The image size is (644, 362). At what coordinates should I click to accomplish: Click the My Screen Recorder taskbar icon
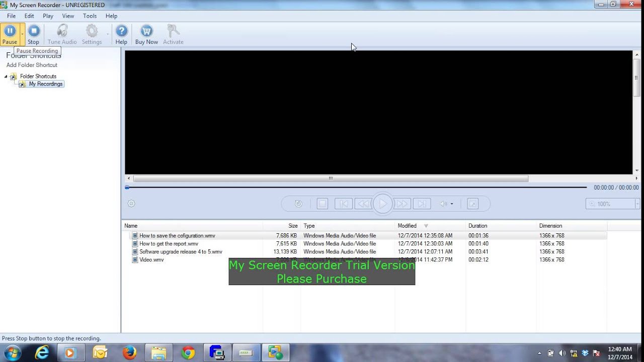275,353
